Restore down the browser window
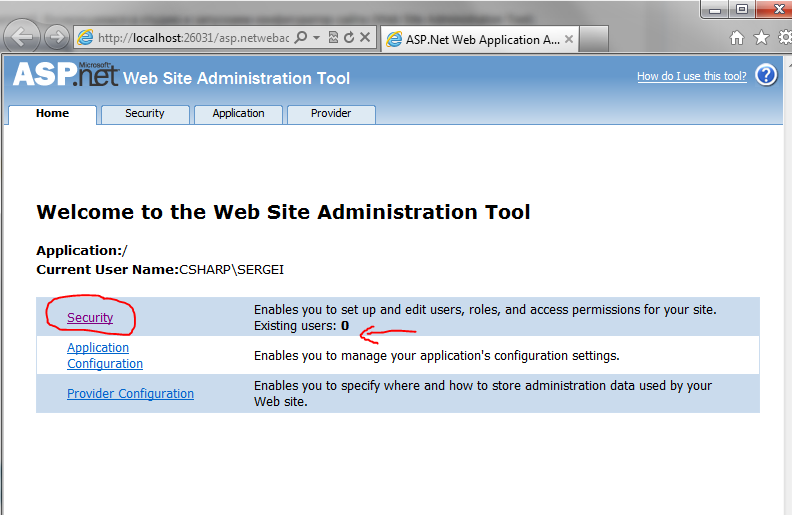Viewport: 792px width, 515px height. [741, 10]
